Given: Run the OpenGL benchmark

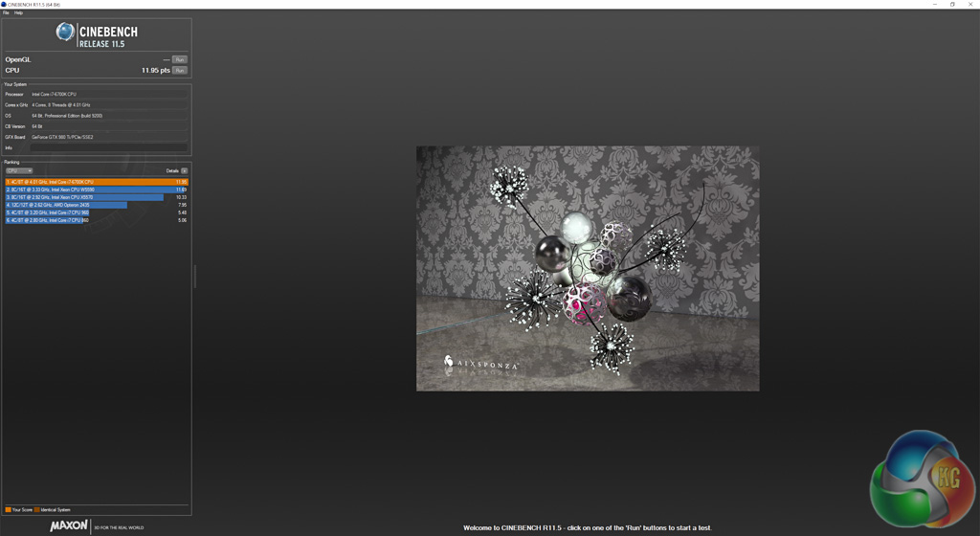Looking at the screenshot, I should click(x=179, y=59).
